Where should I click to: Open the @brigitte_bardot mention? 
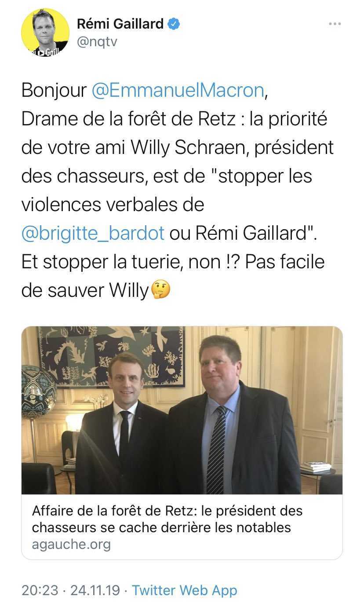click(93, 233)
